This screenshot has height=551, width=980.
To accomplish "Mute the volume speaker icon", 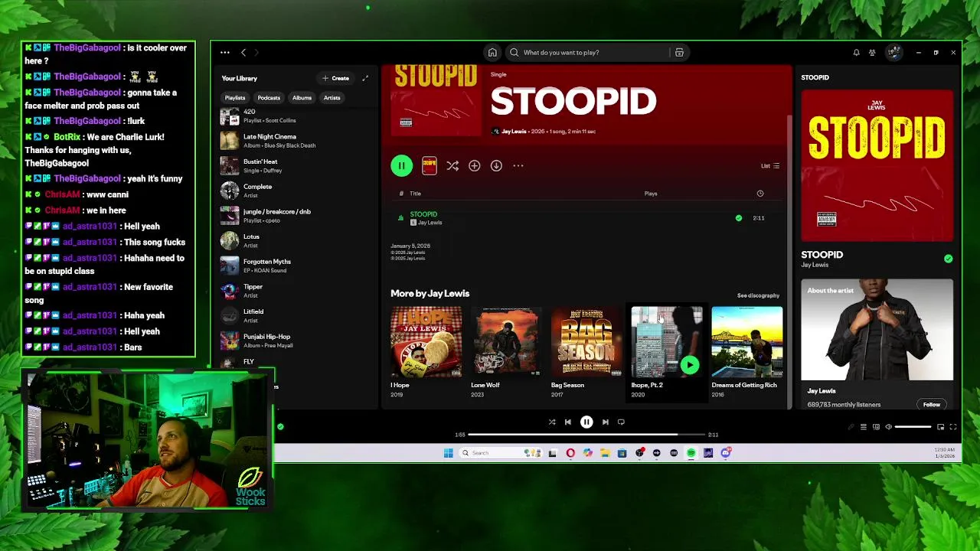I will pyautogui.click(x=888, y=427).
